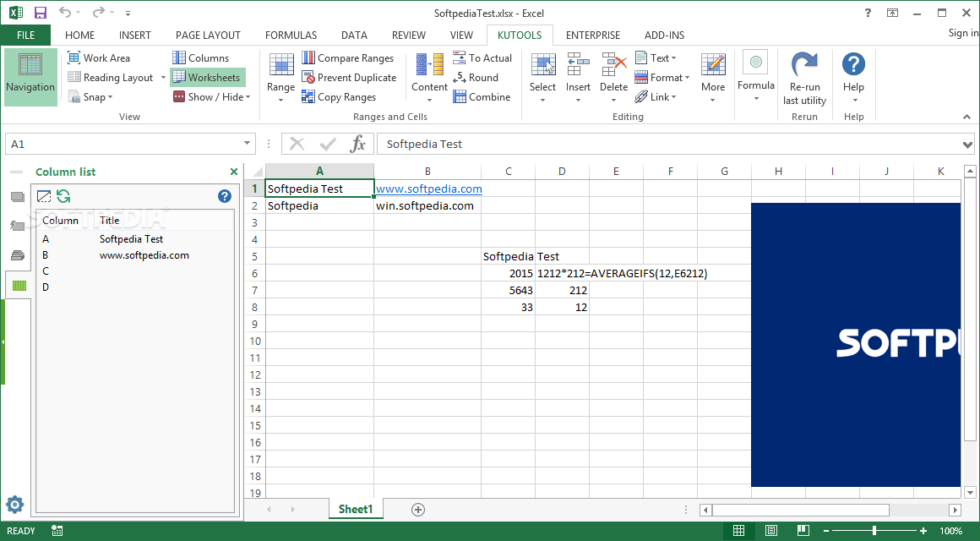
Task: Open the Round utility
Action: click(x=476, y=78)
